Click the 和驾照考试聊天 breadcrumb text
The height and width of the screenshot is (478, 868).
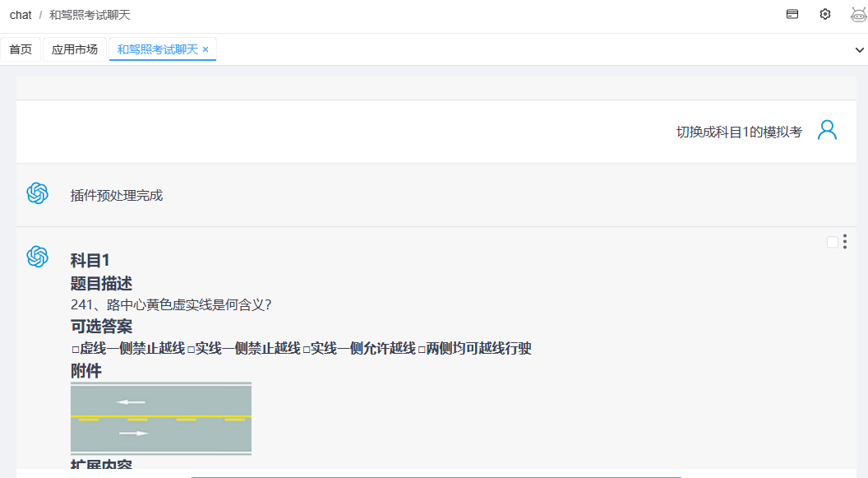pos(90,15)
